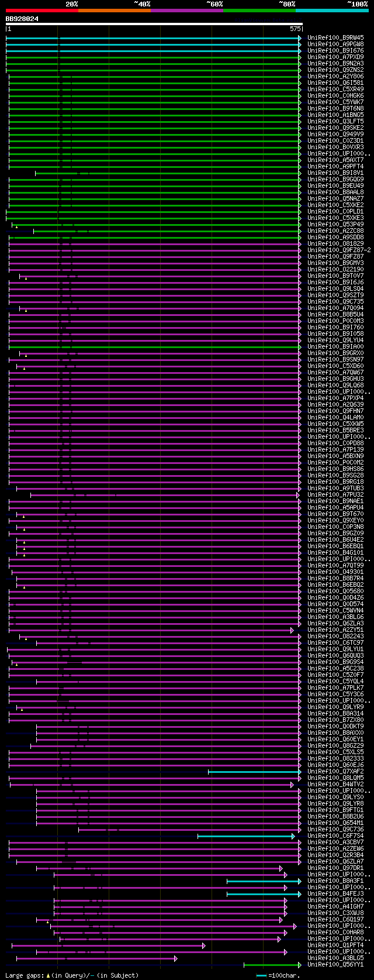Click the orange ~40% identity legend segment
Viewport: 374px width, 980px height.
pyautogui.click(x=115, y=10)
